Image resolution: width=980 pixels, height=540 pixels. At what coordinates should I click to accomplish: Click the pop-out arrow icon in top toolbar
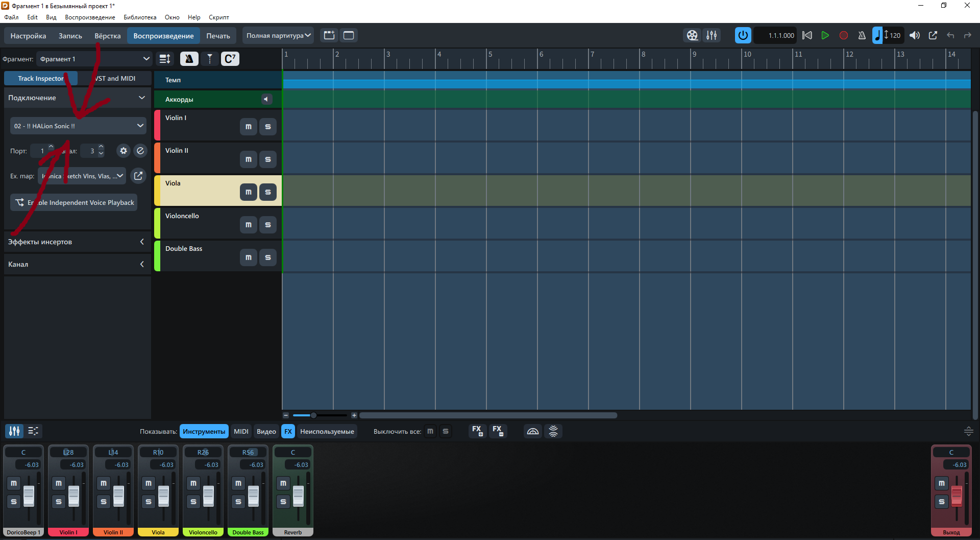pos(933,35)
